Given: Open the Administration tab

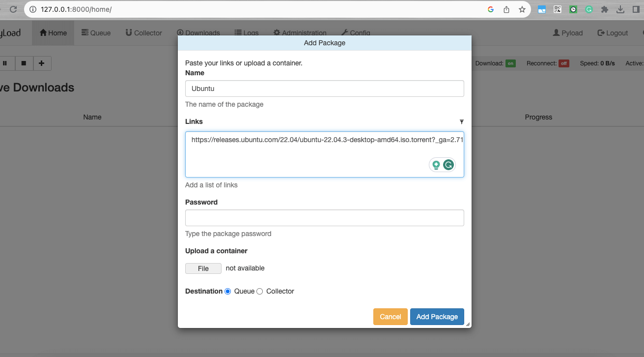Looking at the screenshot, I should (x=300, y=33).
